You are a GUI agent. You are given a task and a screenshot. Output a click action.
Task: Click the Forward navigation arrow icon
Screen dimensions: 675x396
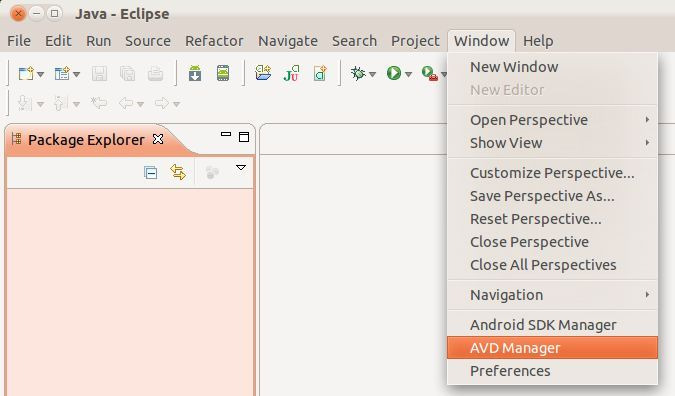click(162, 103)
